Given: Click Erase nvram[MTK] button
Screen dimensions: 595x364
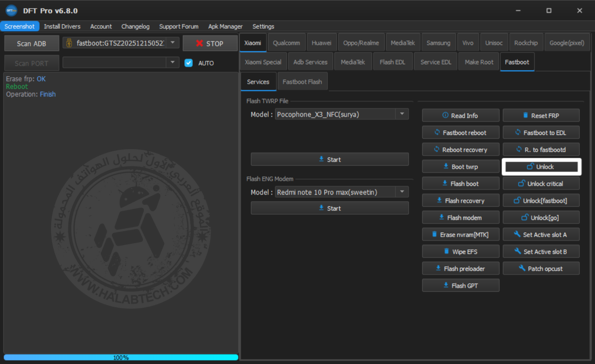Looking at the screenshot, I should [460, 235].
